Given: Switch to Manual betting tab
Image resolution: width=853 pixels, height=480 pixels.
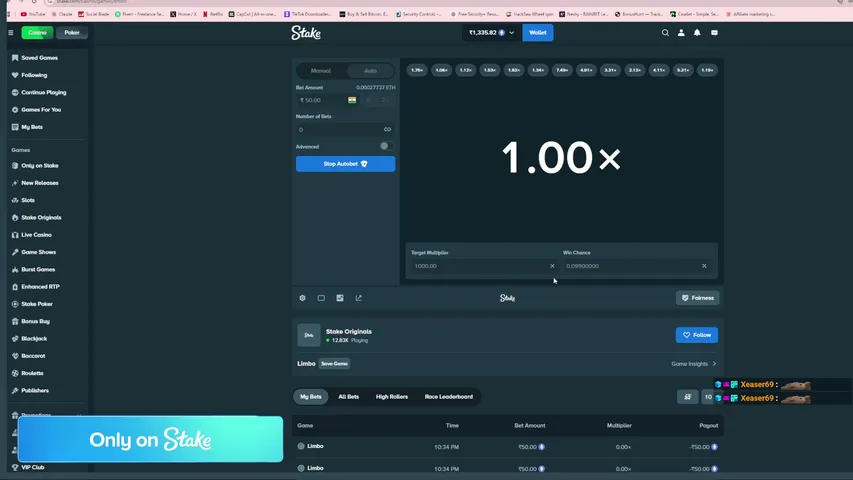Looking at the screenshot, I should pos(321,71).
